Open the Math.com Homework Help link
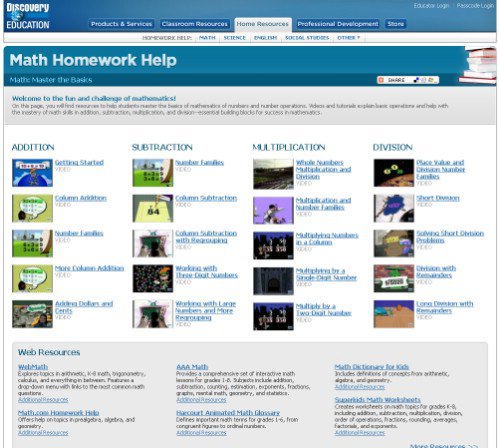Image resolution: width=499 pixels, height=448 pixels. (x=58, y=413)
